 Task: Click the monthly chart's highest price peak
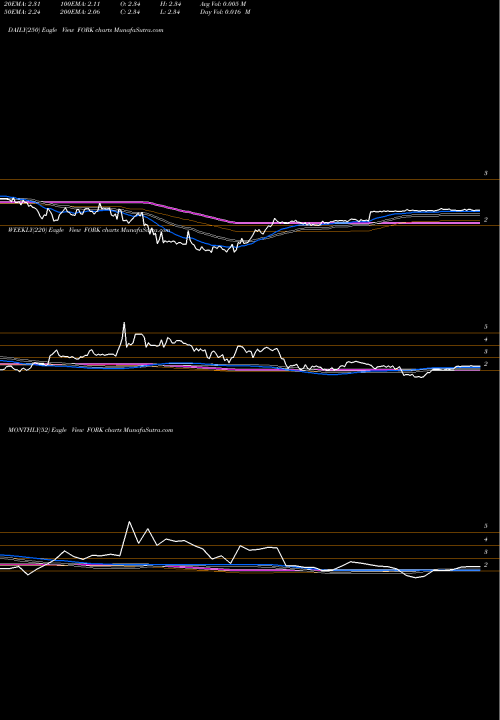click(x=129, y=522)
